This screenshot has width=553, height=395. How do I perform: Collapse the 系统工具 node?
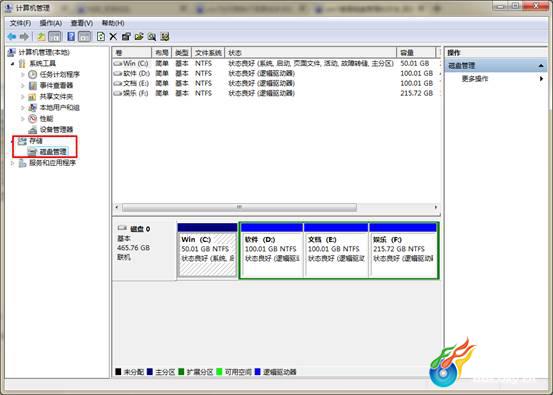point(13,64)
